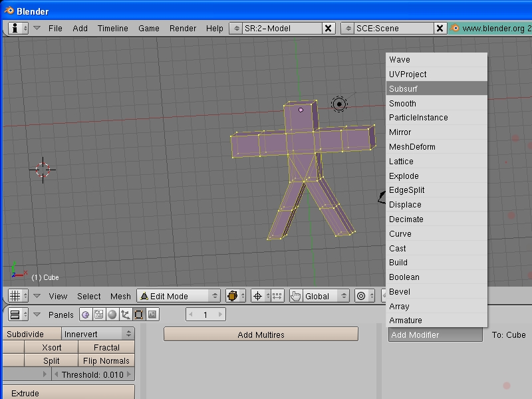The width and height of the screenshot is (532, 399).
Task: Switch to Editing context square icon
Action: point(138,315)
